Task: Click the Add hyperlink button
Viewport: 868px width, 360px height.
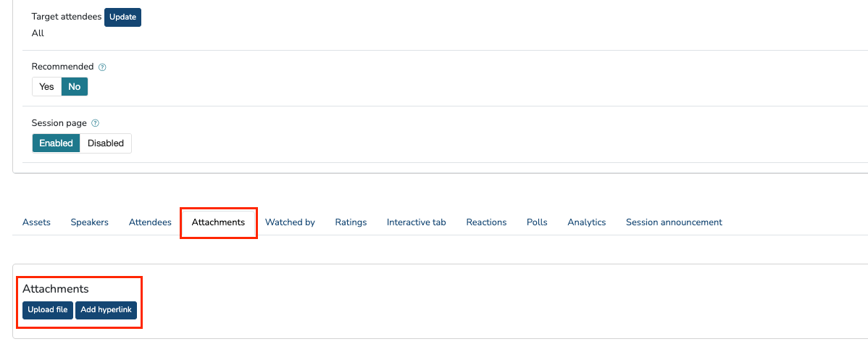Action: 106,310
